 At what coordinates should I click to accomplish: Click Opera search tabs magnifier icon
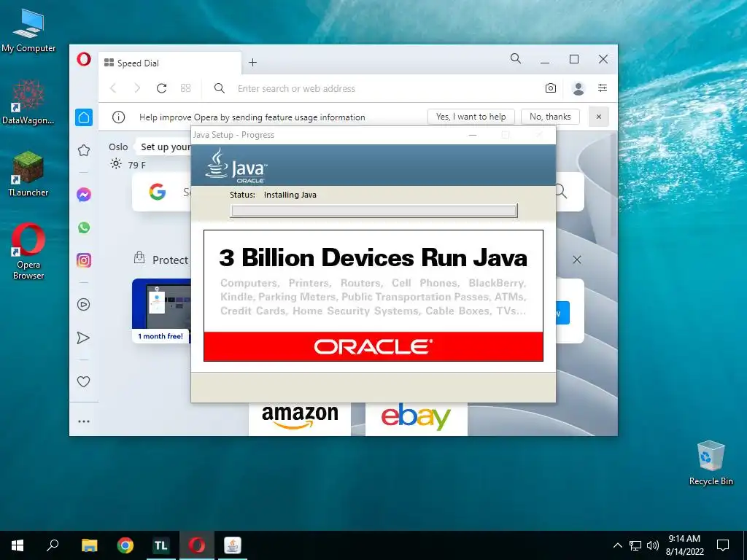tap(516, 58)
